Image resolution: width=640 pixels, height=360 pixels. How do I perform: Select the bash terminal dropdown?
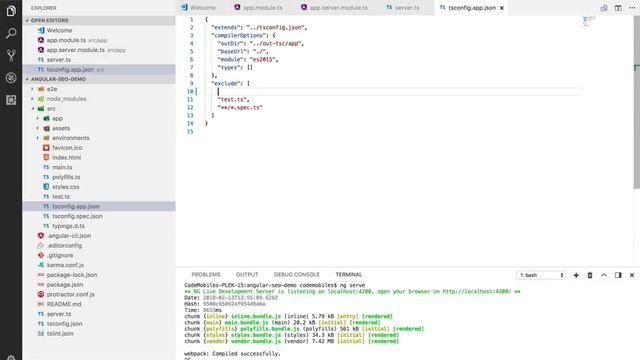click(541, 275)
